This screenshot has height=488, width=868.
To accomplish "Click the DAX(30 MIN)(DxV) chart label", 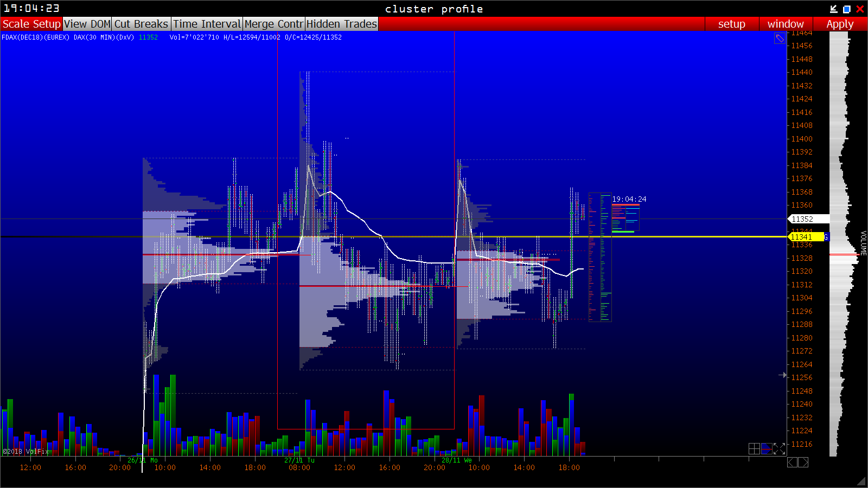I will click(x=104, y=37).
